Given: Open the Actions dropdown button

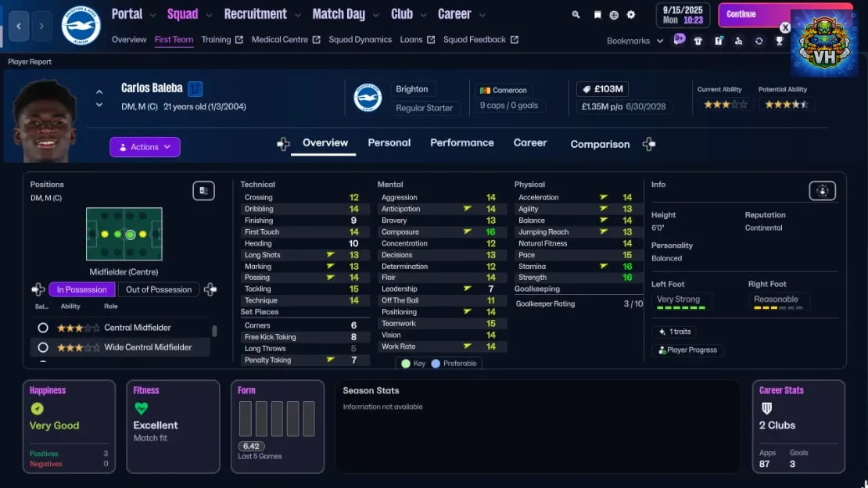Looking at the screenshot, I should (x=145, y=147).
